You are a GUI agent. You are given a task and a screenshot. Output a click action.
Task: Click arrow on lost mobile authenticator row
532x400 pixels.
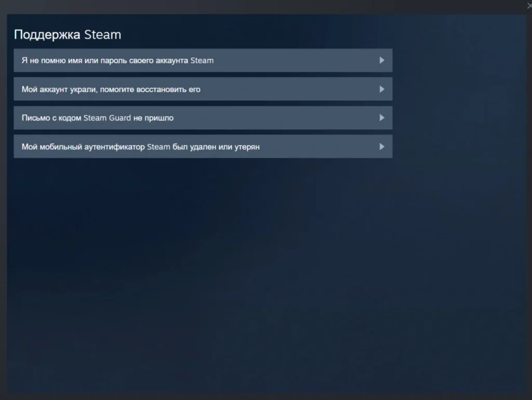382,146
